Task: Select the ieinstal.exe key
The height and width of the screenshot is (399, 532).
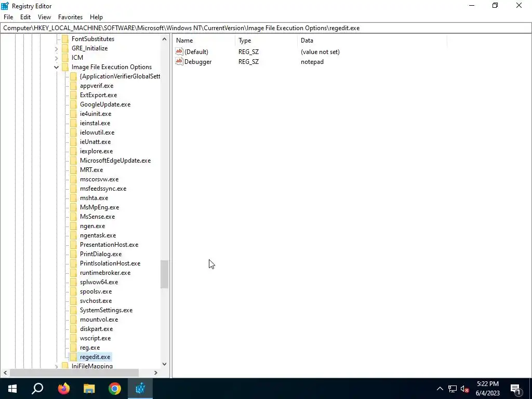Action: [x=95, y=123]
